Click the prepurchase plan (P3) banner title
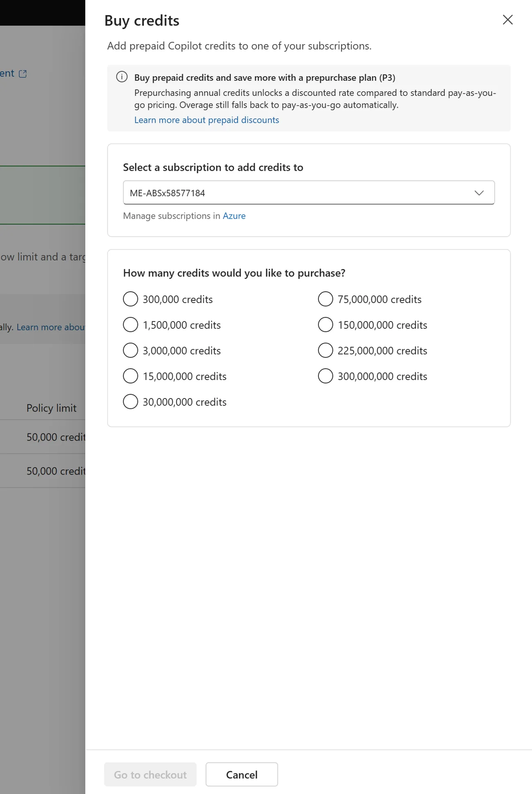Viewport: 532px width, 794px height. point(265,78)
